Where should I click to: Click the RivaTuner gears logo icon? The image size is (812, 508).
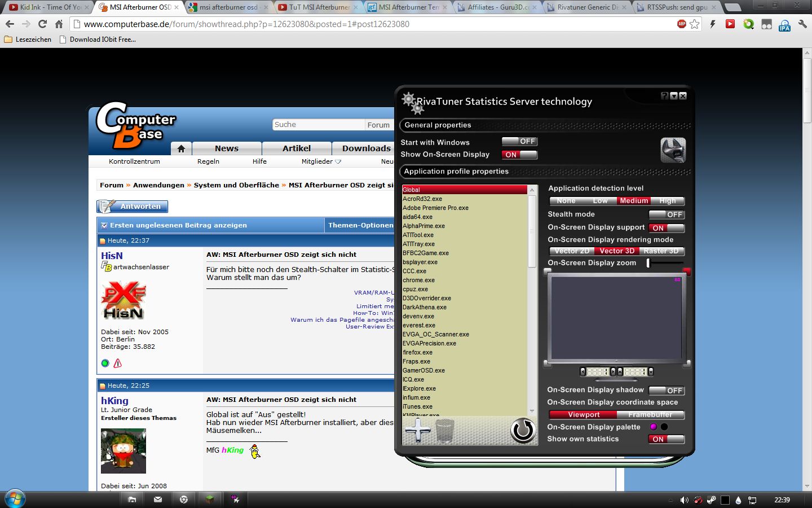tap(412, 103)
